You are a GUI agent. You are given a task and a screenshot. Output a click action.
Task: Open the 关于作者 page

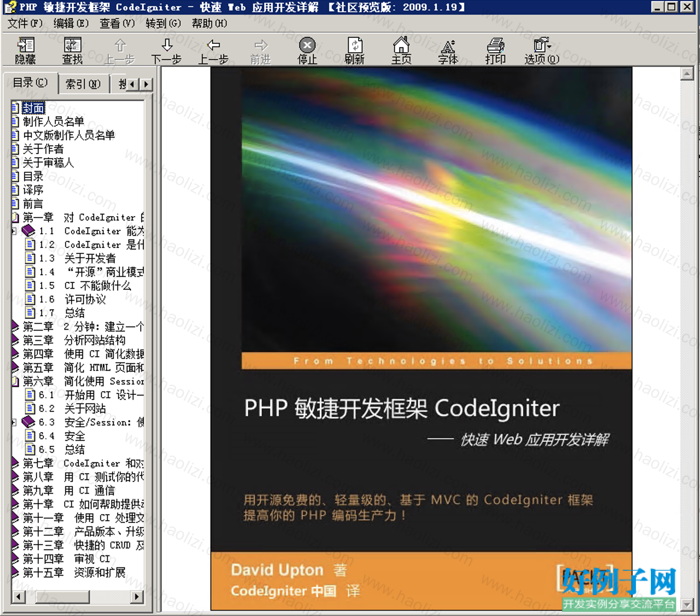pyautogui.click(x=43, y=149)
